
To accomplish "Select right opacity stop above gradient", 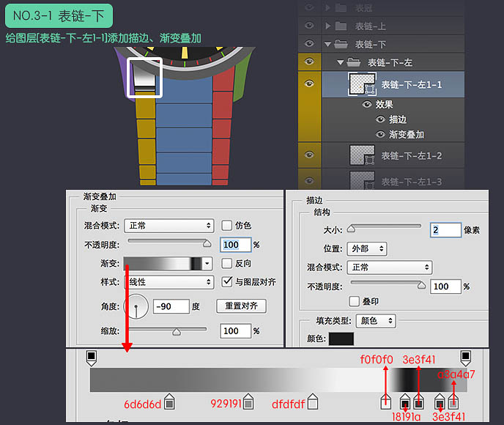I will click(466, 358).
